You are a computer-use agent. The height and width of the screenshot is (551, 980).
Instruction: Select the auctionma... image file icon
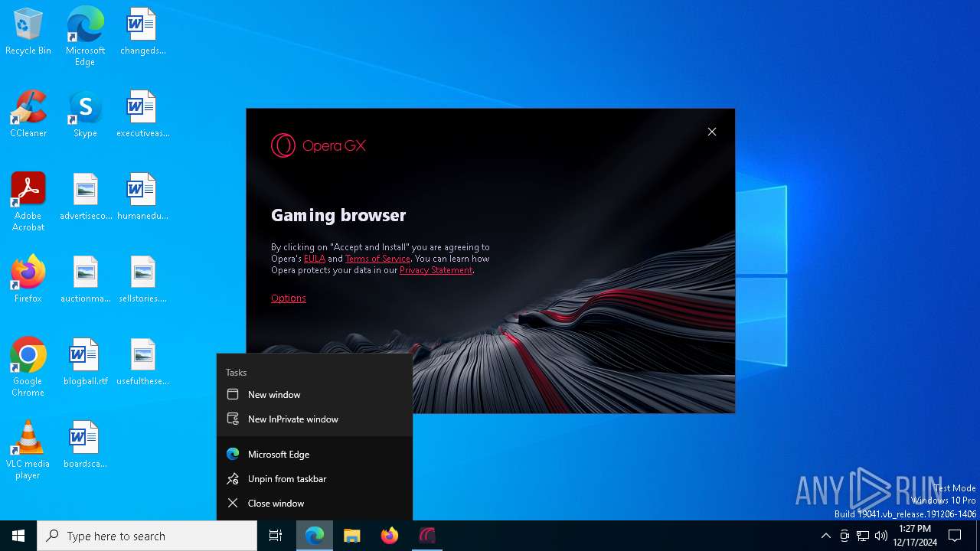click(85, 280)
